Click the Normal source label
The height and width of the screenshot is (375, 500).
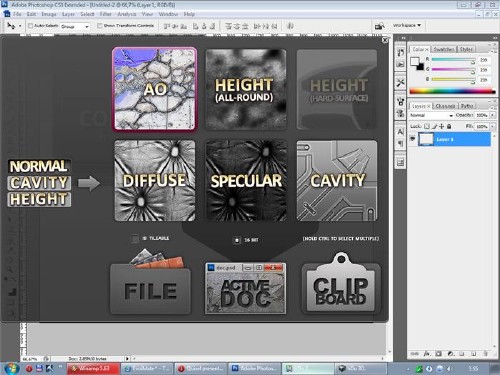click(38, 166)
